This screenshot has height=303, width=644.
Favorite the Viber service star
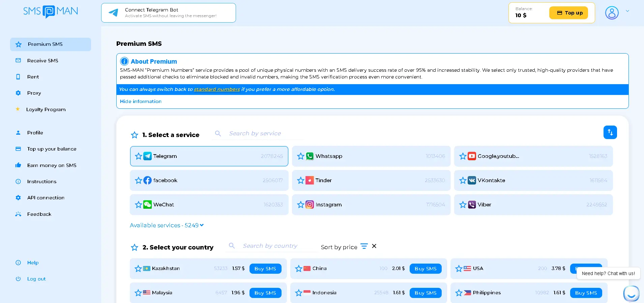coord(463,205)
